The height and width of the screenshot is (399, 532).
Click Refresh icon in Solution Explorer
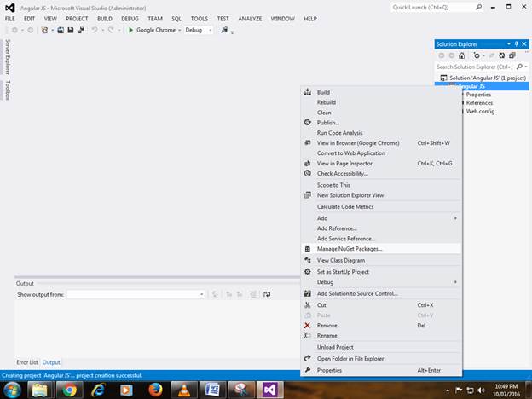pyautogui.click(x=502, y=55)
